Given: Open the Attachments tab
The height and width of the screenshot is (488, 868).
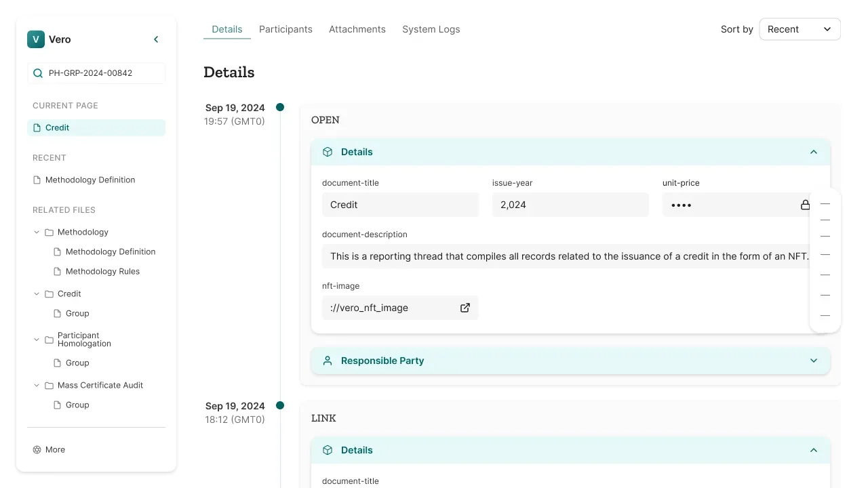Looking at the screenshot, I should [357, 29].
